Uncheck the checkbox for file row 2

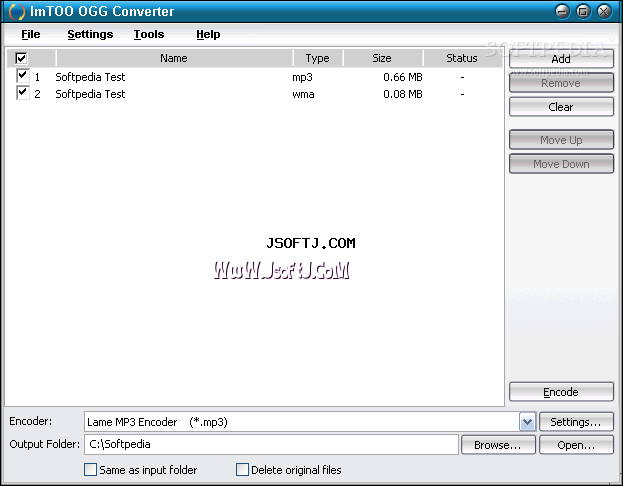click(x=23, y=93)
